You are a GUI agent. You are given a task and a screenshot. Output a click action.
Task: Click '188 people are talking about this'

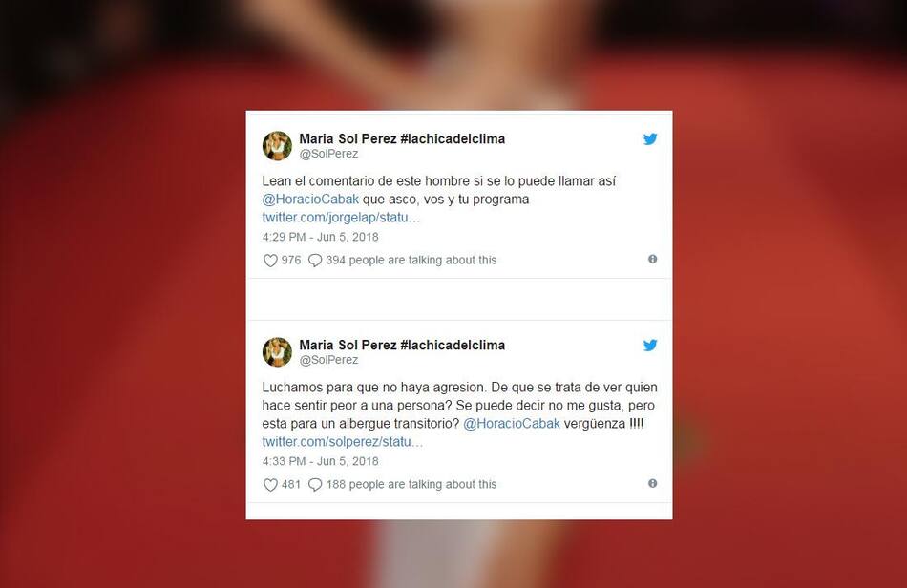pos(411,485)
